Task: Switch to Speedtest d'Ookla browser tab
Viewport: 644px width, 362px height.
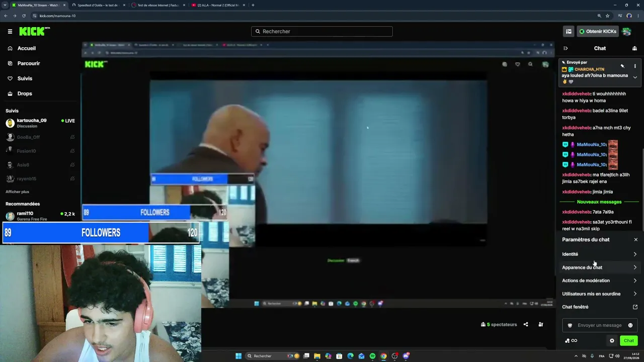Action: [x=98, y=5]
